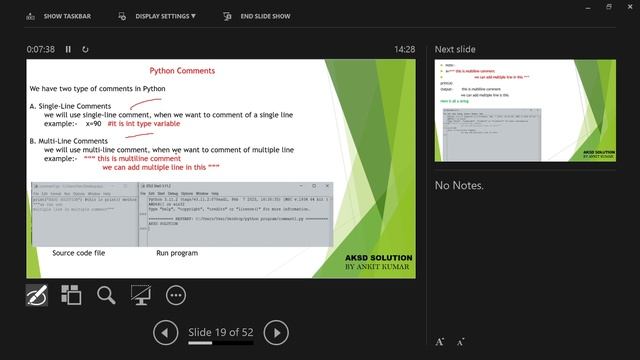Click the Source code file caption

(79, 253)
